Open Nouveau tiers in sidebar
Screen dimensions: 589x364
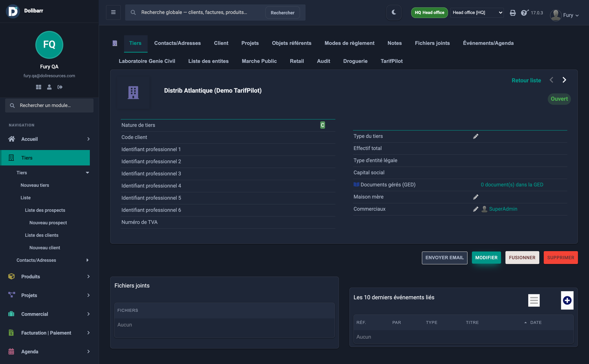click(x=35, y=185)
